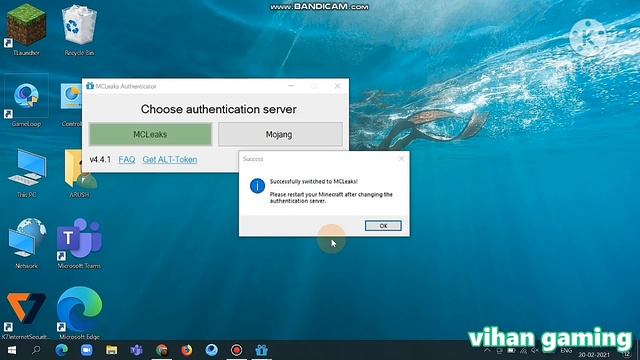
Task: Click the Successfully switched to MCLeaks message
Action: (x=313, y=182)
